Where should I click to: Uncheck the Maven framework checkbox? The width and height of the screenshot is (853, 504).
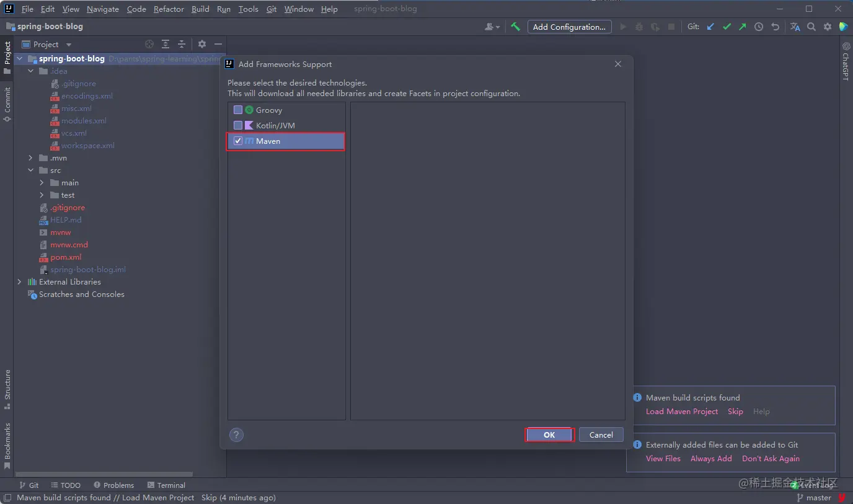pyautogui.click(x=238, y=141)
